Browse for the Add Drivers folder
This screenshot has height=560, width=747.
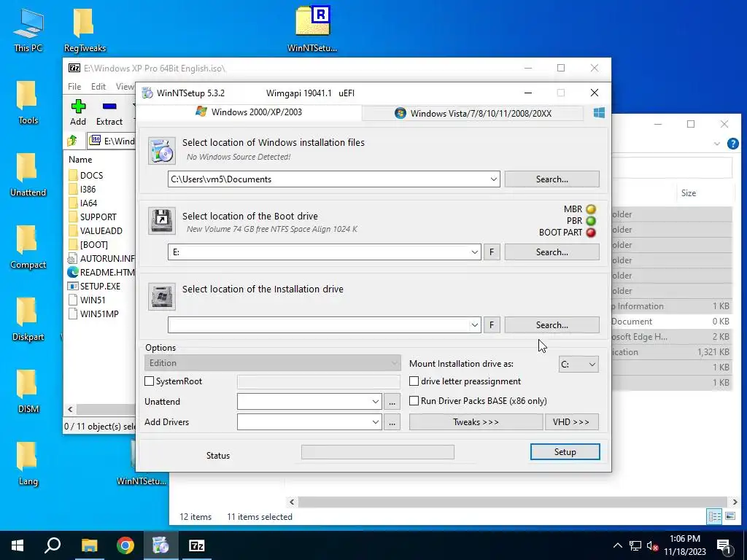(392, 422)
